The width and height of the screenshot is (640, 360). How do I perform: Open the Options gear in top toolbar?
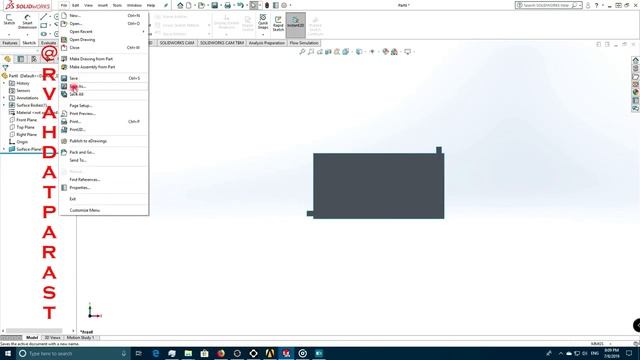tap(284, 5)
